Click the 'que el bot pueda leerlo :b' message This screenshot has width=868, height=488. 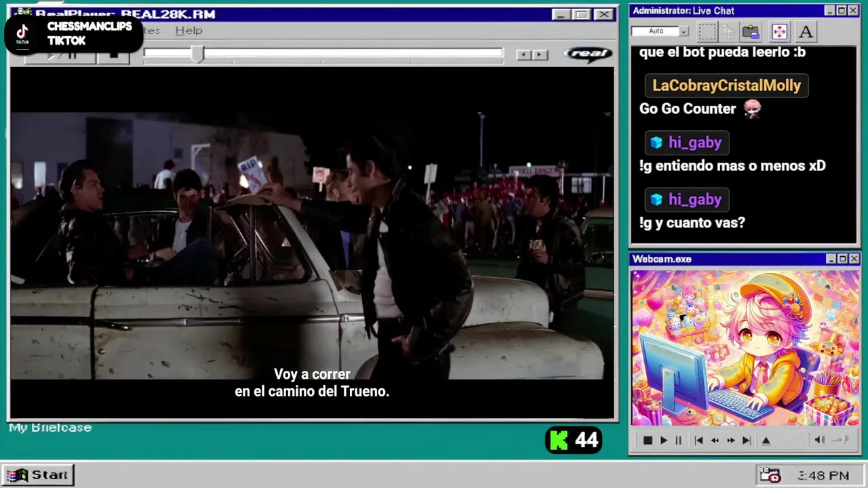[722, 52]
